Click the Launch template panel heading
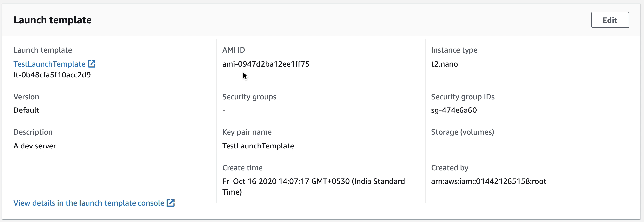The width and height of the screenshot is (644, 222). point(52,20)
